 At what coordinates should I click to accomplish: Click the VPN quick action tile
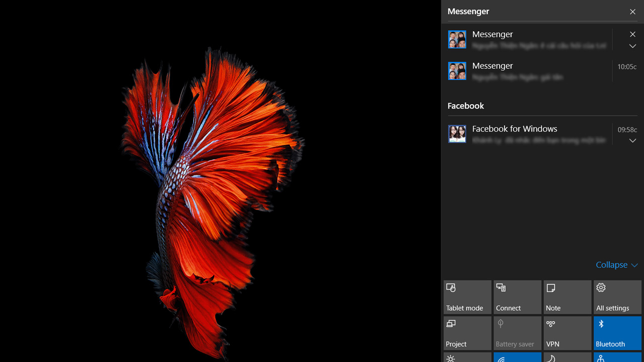pos(568,333)
